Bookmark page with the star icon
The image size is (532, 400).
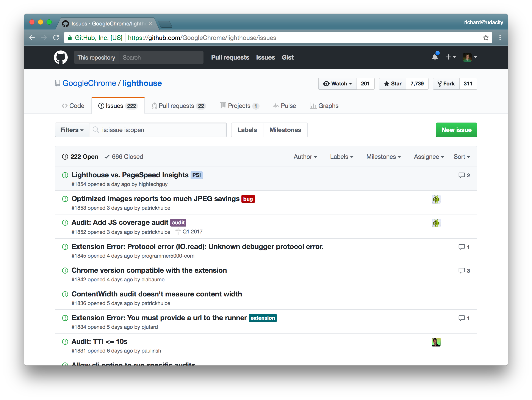pos(486,38)
